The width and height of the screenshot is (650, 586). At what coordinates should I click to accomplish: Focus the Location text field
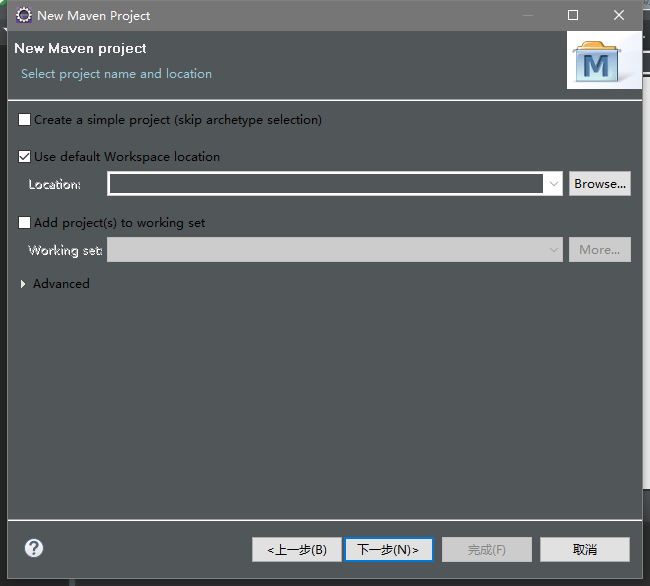pos(326,184)
